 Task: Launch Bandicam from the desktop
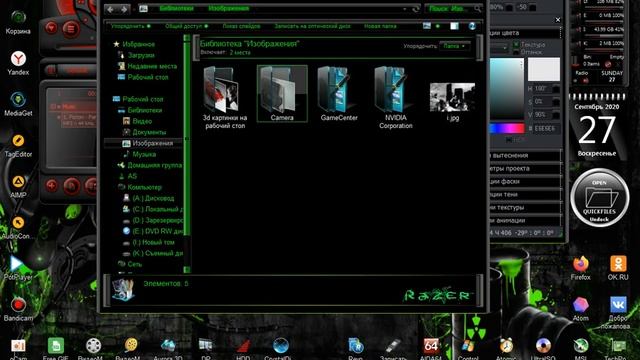(18, 309)
